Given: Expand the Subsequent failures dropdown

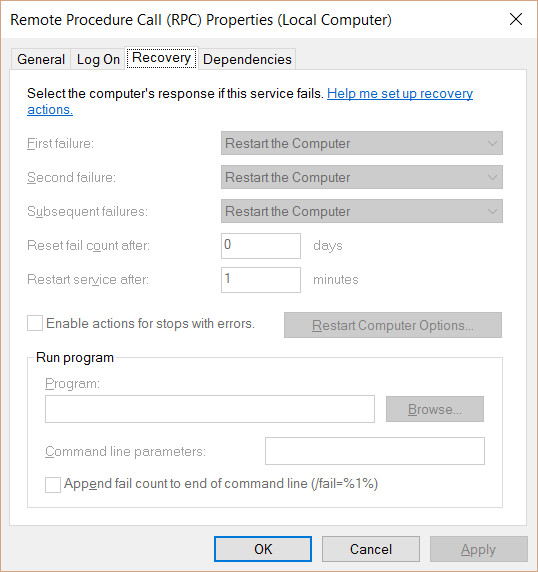Looking at the screenshot, I should (361, 211).
